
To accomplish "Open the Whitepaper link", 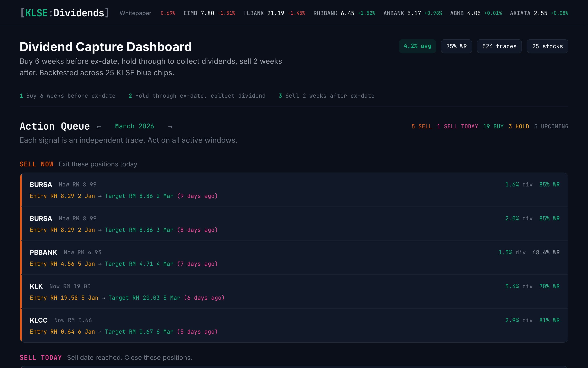I will [x=135, y=13].
